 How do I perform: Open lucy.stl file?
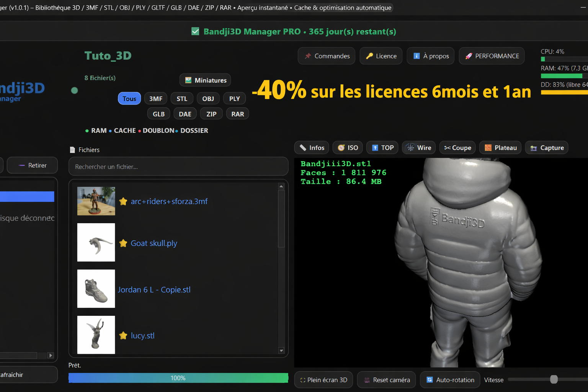[143, 335]
